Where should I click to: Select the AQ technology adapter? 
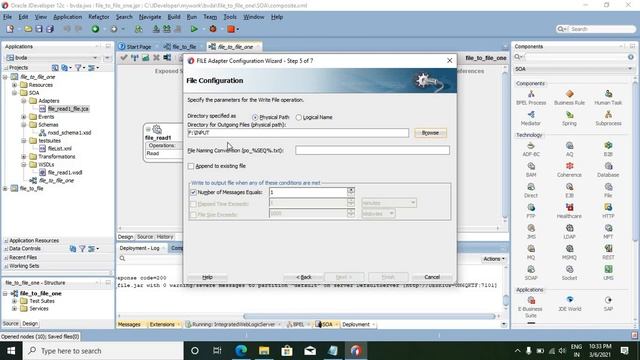(x=569, y=149)
